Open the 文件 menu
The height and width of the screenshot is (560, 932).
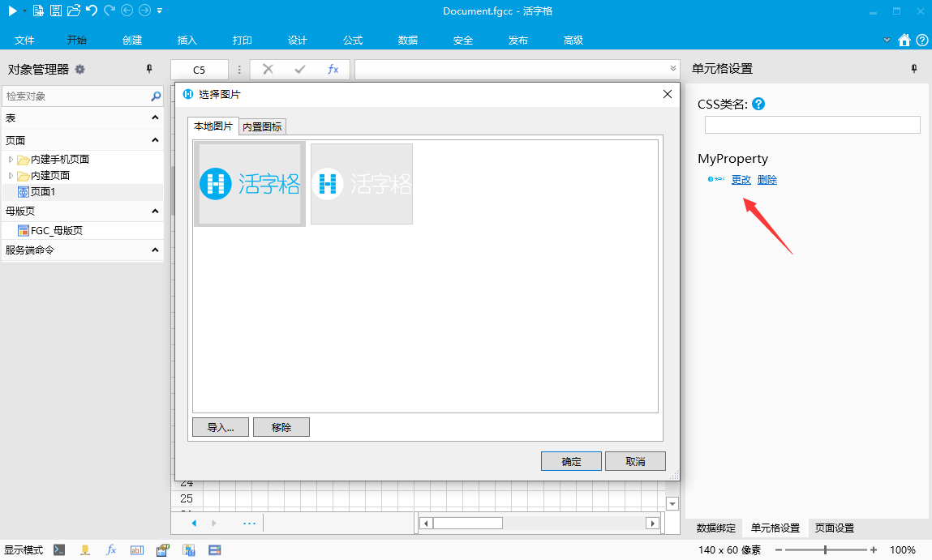[24, 40]
